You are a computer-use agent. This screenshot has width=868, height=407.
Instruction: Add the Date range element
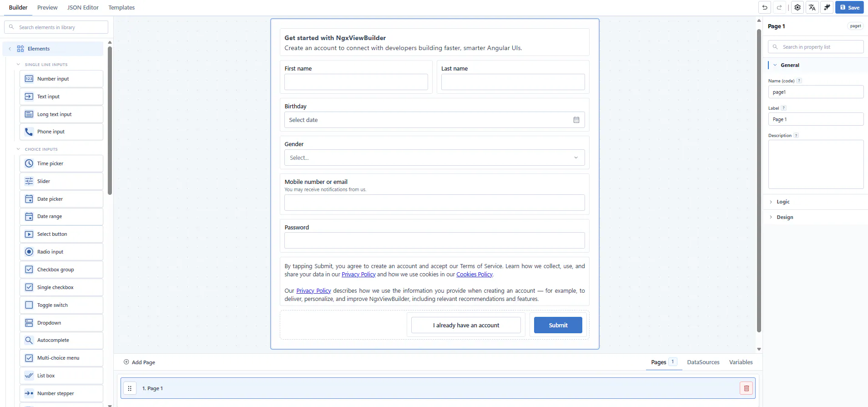(61, 216)
